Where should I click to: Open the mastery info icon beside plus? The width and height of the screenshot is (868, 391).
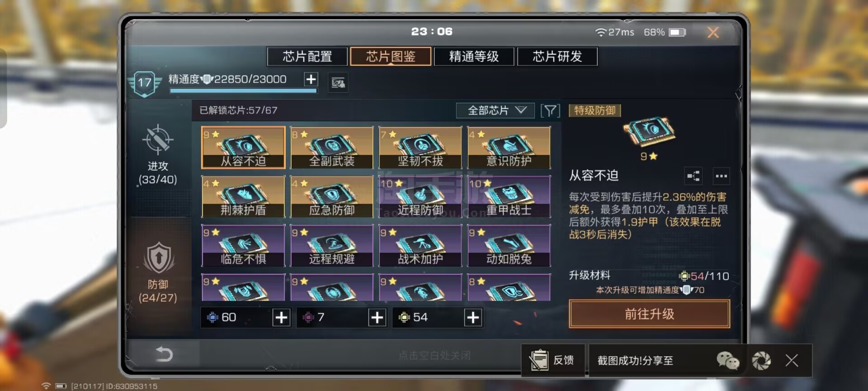[x=338, y=83]
